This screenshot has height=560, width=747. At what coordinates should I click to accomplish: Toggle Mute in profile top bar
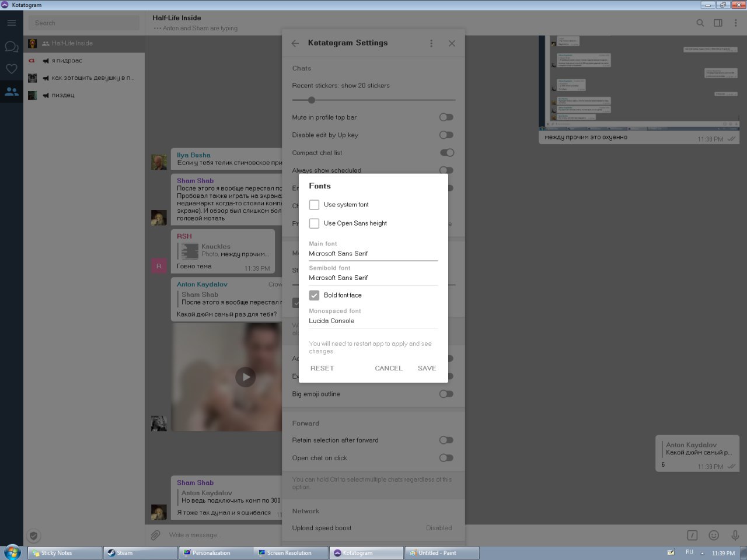[446, 117]
